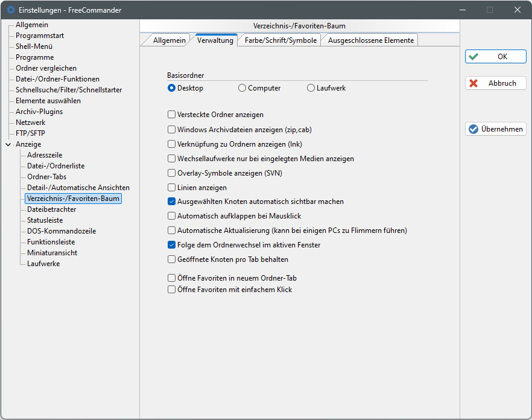Select Statusleiste in the tree
The image size is (532, 420).
(45, 220)
